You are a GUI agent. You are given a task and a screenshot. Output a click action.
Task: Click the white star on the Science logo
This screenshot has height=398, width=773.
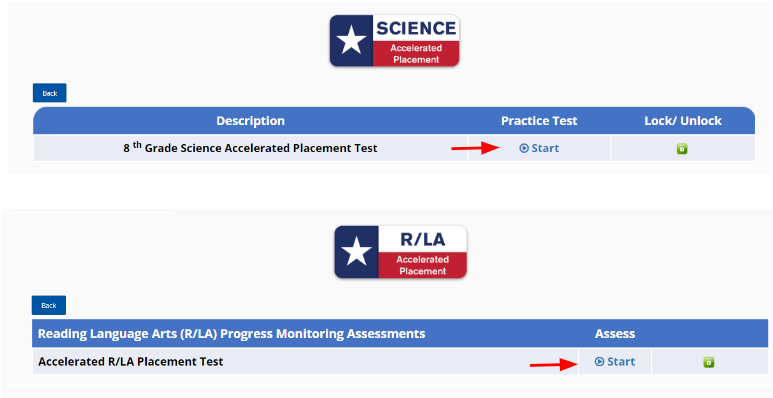click(351, 40)
